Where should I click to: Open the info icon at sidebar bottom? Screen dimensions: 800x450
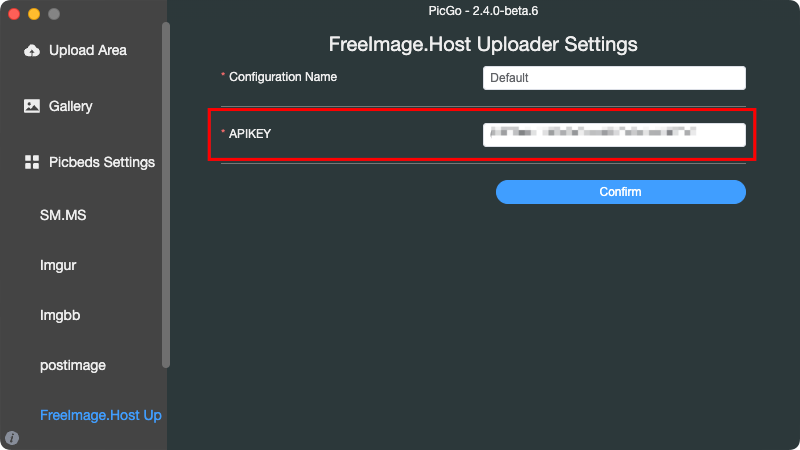12,438
